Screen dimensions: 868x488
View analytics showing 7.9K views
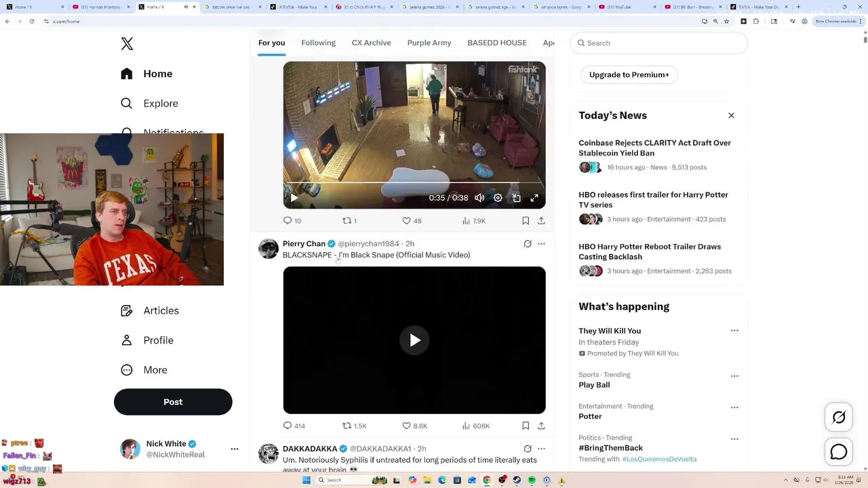point(473,221)
